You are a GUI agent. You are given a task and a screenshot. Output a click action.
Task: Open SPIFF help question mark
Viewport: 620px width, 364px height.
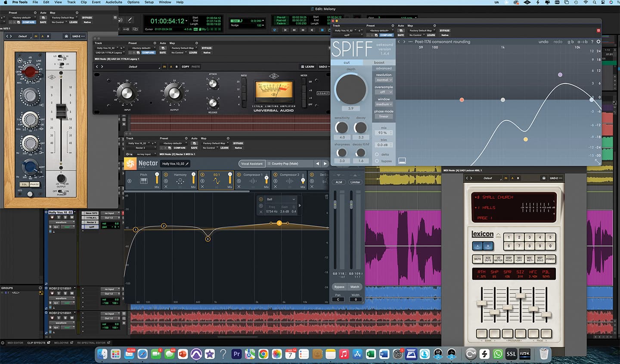592,42
